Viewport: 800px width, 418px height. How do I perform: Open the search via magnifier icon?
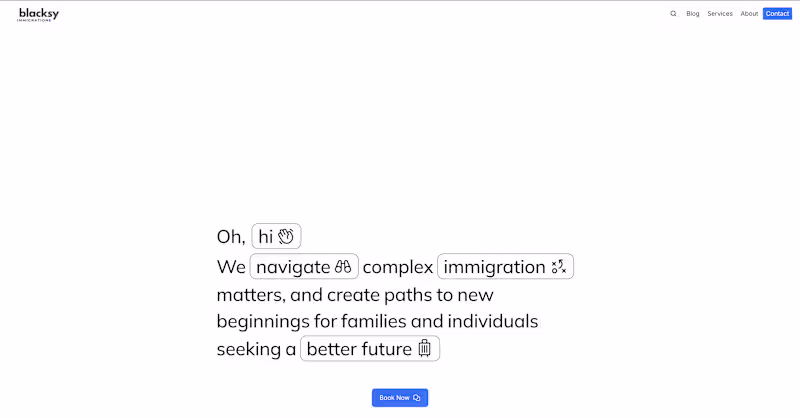tap(673, 14)
